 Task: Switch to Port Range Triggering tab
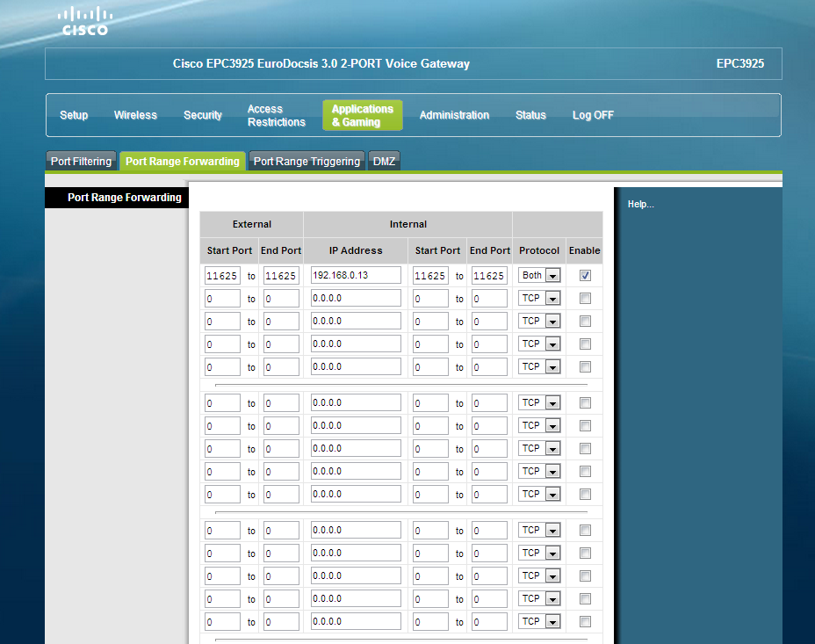pyautogui.click(x=307, y=161)
